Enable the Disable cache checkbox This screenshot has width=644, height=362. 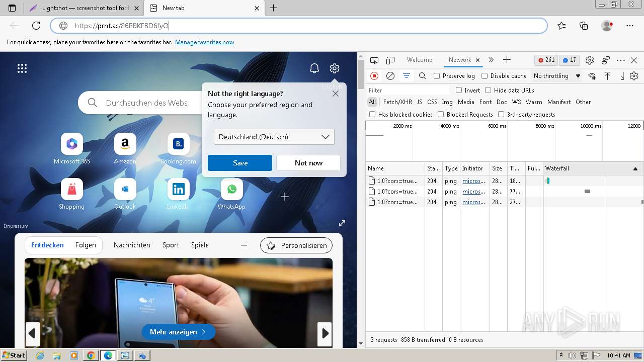(x=485, y=76)
